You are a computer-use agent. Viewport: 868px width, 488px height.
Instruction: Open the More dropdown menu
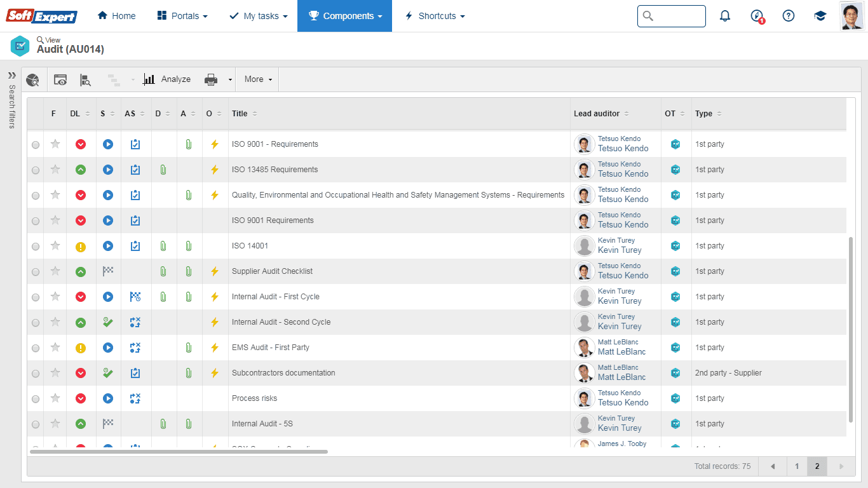pyautogui.click(x=258, y=79)
